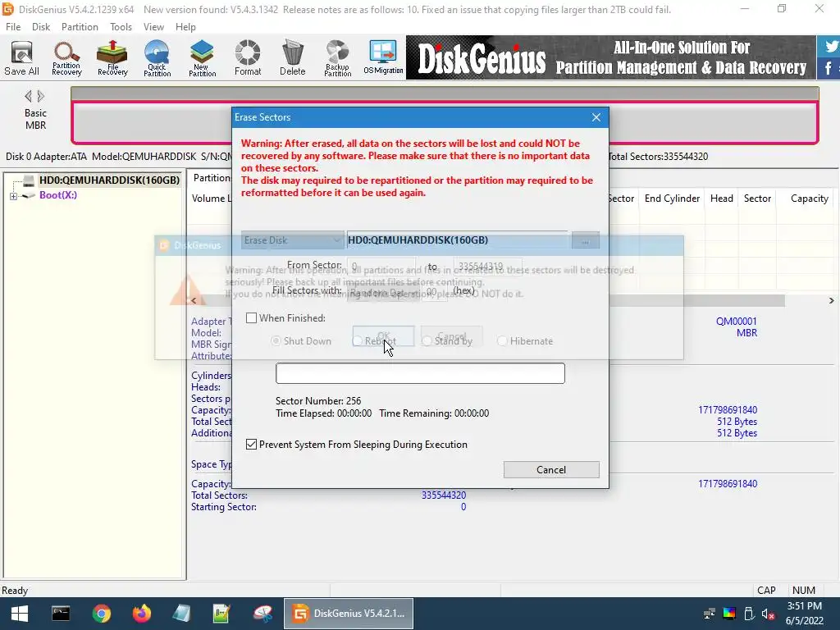Click the Capacity column header

point(809,199)
